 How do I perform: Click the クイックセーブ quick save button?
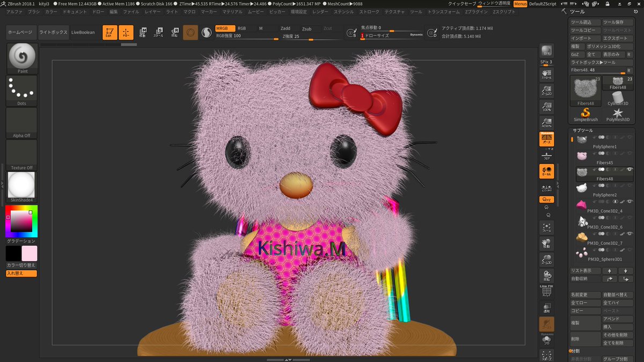[462, 4]
